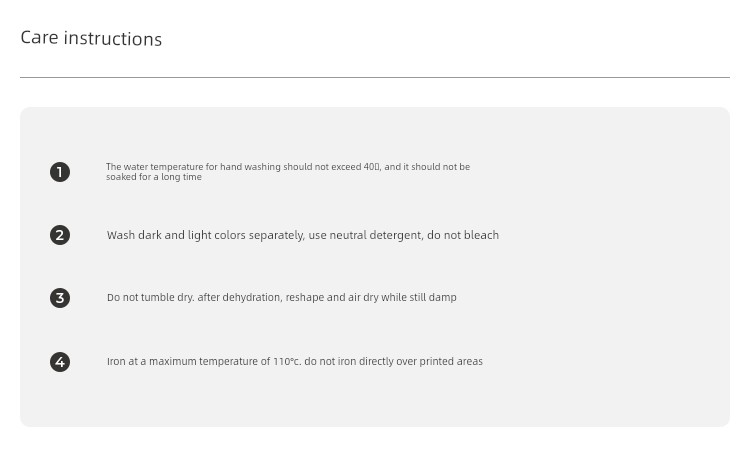Click the Care instructions heading
The width and height of the screenshot is (750, 457).
pos(91,38)
